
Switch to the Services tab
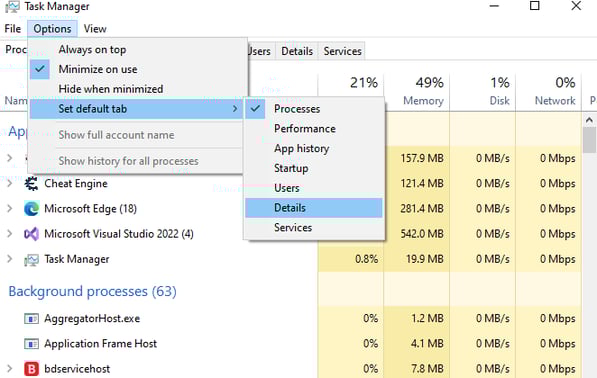pyautogui.click(x=342, y=51)
